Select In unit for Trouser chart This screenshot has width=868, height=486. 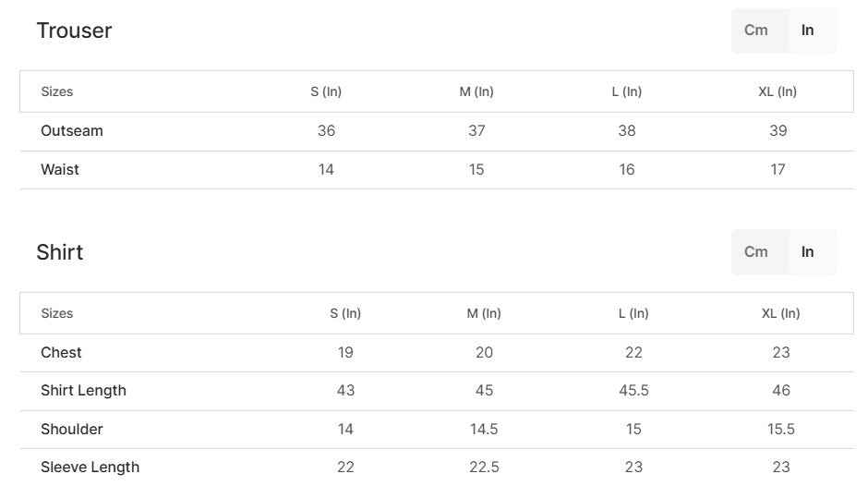coord(808,30)
